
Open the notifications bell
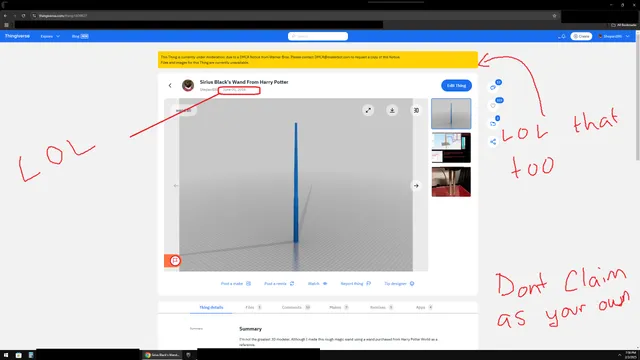click(563, 36)
